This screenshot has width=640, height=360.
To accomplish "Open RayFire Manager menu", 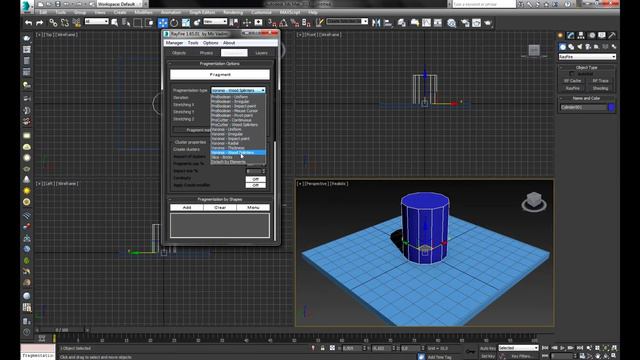I will pyautogui.click(x=174, y=42).
